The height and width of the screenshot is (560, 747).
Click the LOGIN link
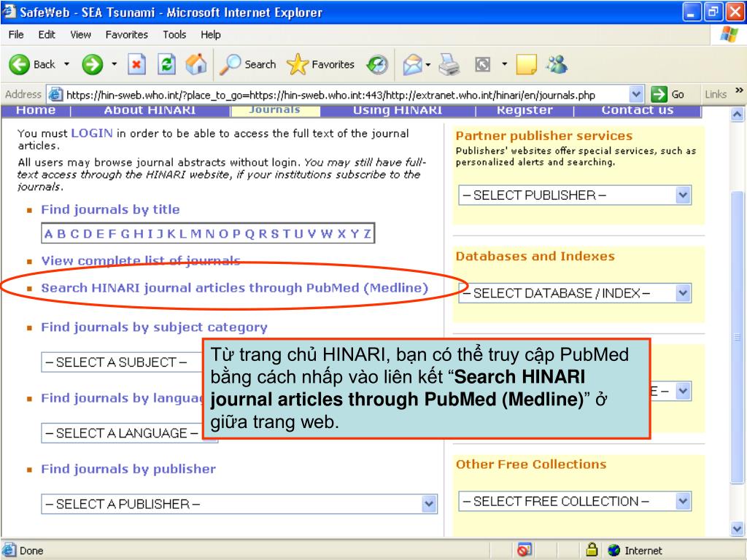point(92,133)
